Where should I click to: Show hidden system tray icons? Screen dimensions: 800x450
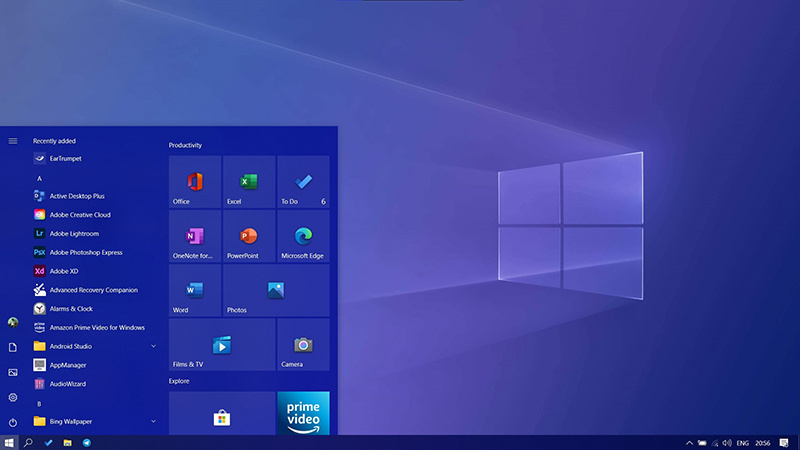point(689,442)
